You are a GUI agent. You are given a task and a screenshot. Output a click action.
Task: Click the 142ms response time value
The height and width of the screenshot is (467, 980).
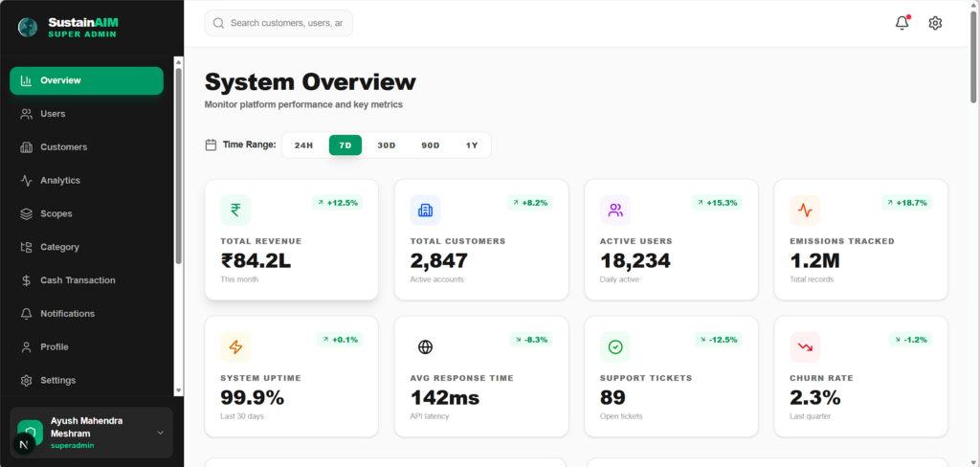(x=445, y=397)
